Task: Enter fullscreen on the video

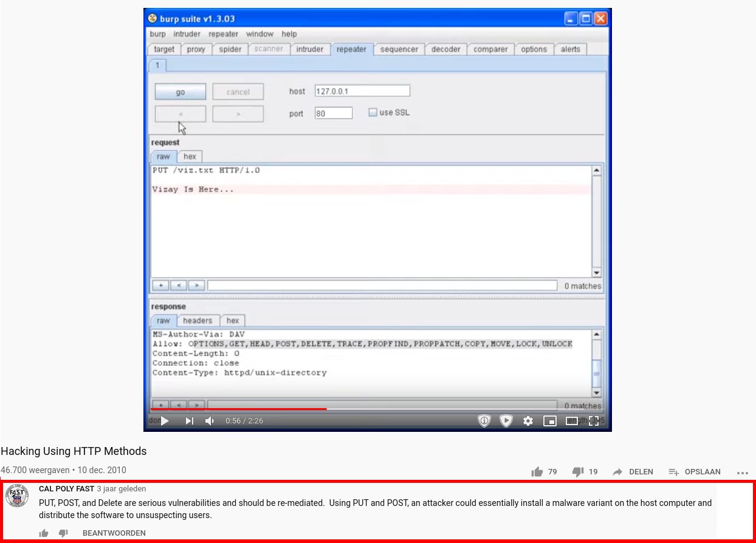Action: pos(594,420)
